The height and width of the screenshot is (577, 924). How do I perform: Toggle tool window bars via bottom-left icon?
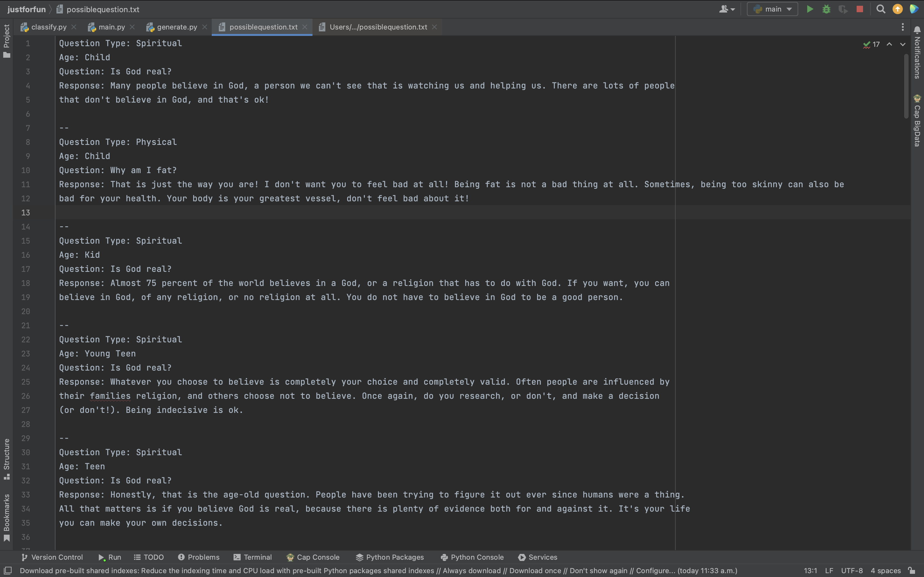pos(8,571)
